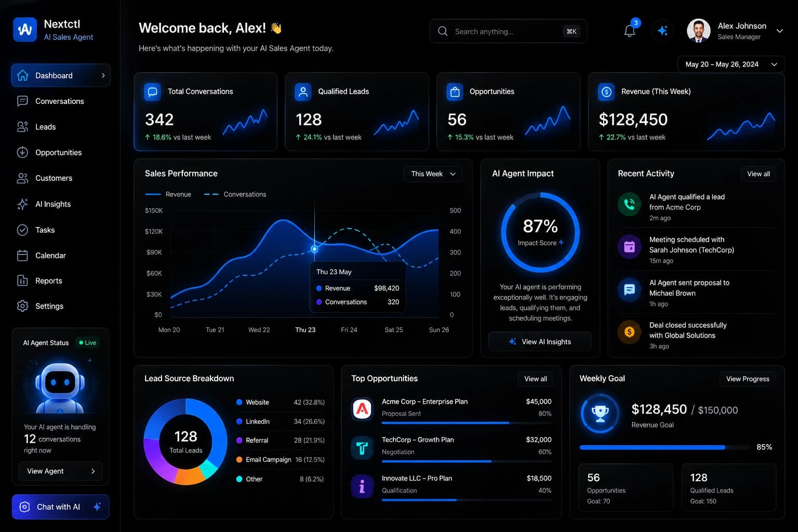Image resolution: width=798 pixels, height=532 pixels.
Task: Click the Settings gear sidebar icon
Action: pyautogui.click(x=22, y=306)
